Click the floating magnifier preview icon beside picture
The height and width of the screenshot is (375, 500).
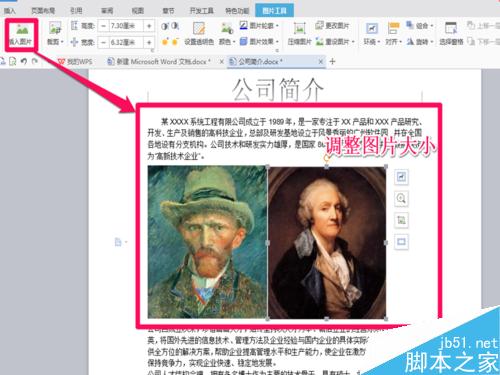(x=401, y=198)
